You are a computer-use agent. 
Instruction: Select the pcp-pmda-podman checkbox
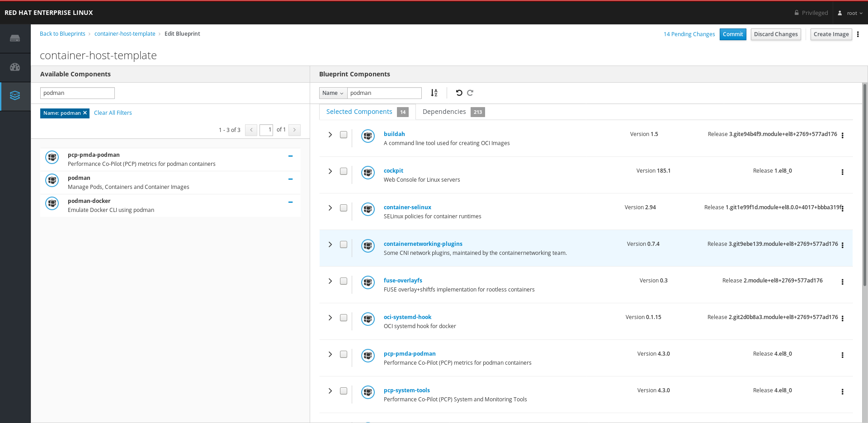pyautogui.click(x=344, y=354)
